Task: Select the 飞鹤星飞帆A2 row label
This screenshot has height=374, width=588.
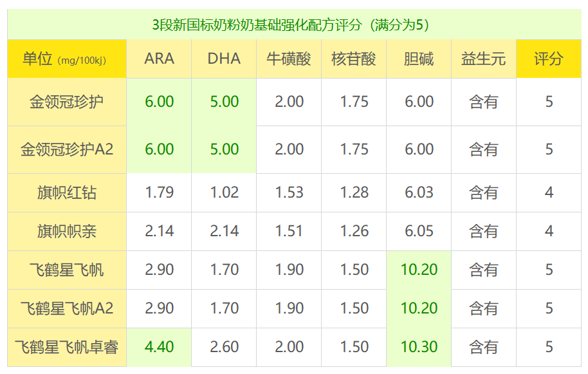Action: coord(66,308)
